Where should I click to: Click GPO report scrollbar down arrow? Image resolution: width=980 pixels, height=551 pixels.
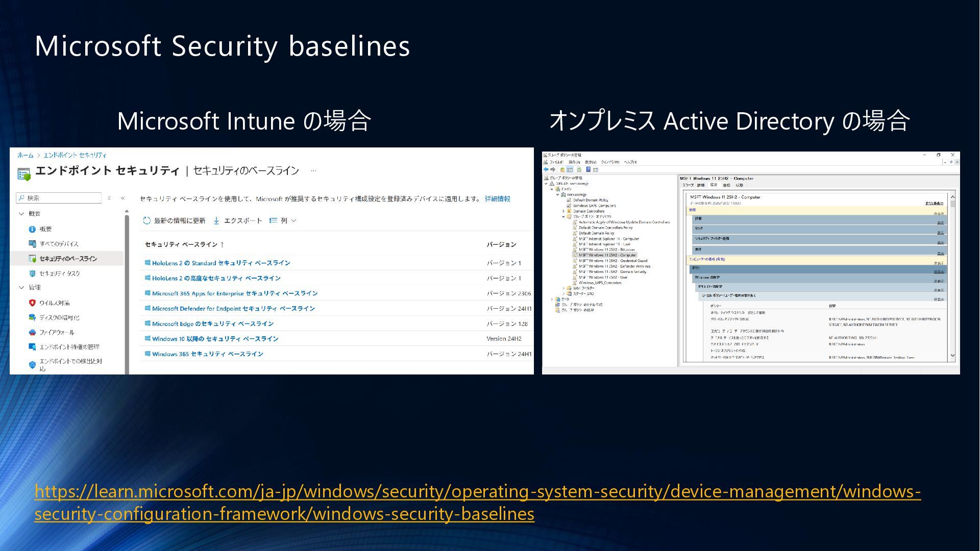pyautogui.click(x=952, y=356)
